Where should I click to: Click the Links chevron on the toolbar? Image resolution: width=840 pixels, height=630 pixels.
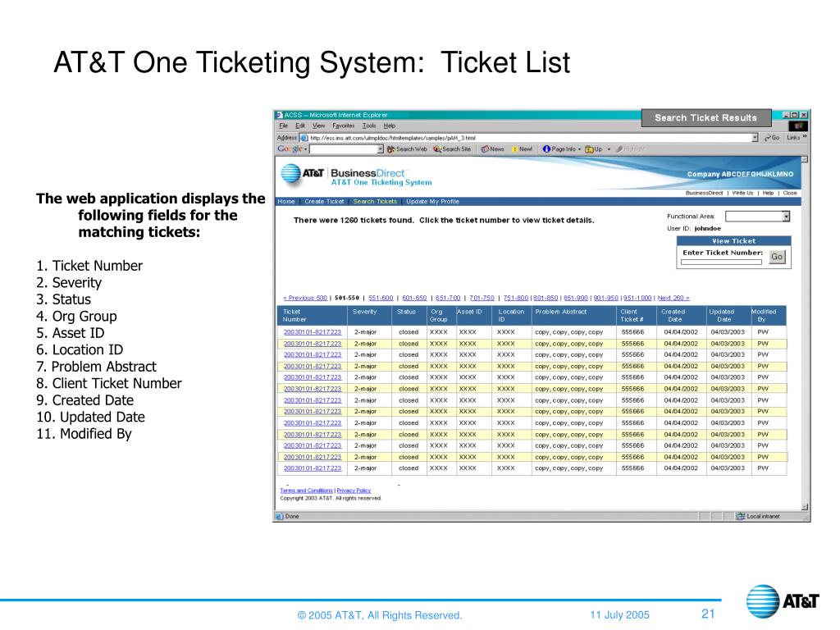pyautogui.click(x=804, y=137)
